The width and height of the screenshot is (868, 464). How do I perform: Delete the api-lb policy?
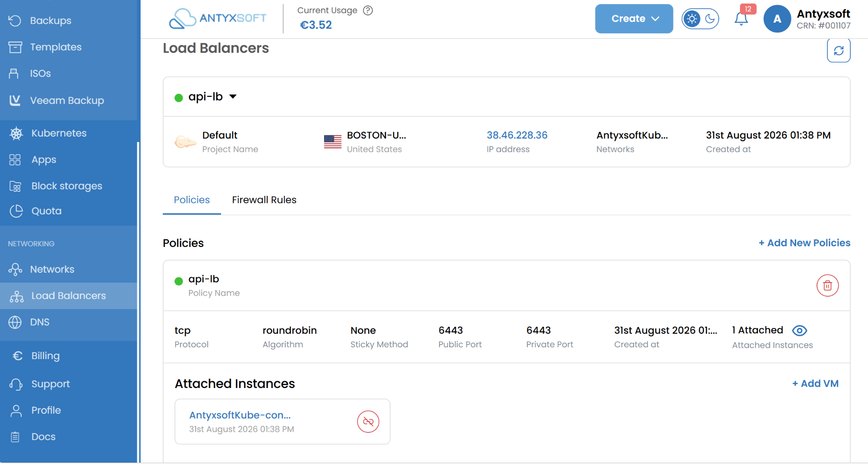(x=827, y=286)
